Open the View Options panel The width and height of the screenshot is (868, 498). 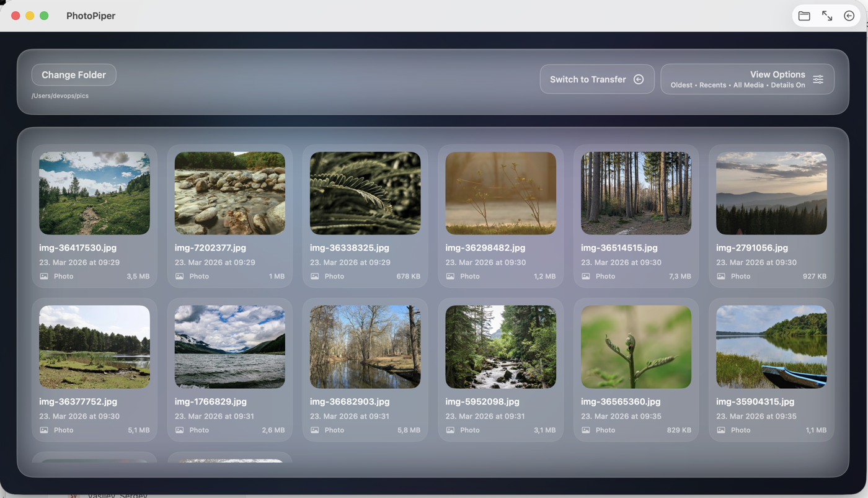(x=777, y=74)
